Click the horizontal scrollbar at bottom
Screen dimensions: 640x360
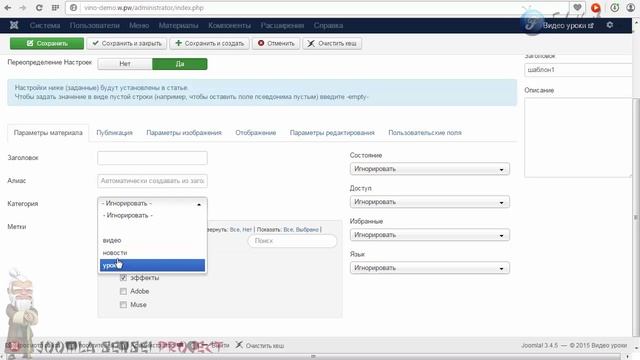click(x=314, y=357)
